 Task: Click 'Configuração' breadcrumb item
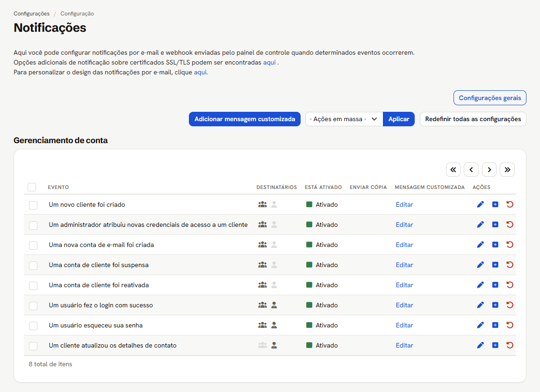pyautogui.click(x=77, y=14)
